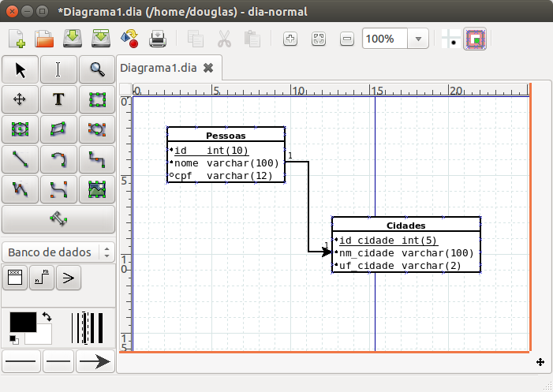Click the Table object in database sheet

14,277
